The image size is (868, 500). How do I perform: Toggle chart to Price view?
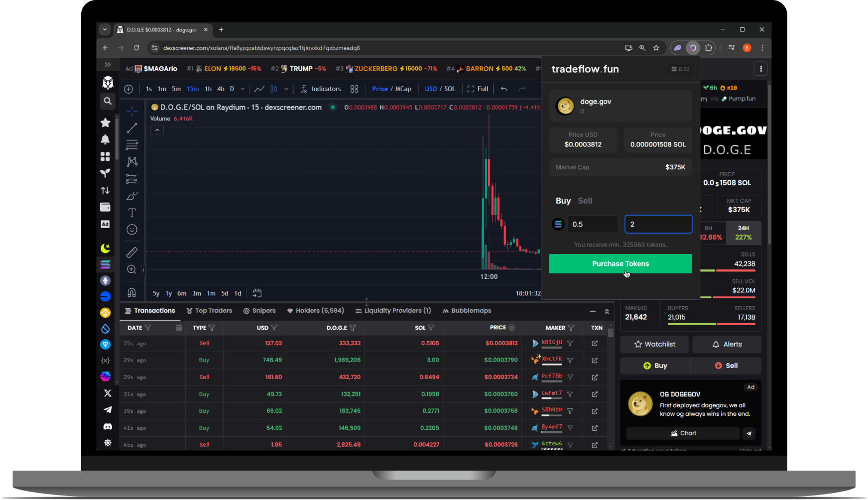[x=380, y=89]
